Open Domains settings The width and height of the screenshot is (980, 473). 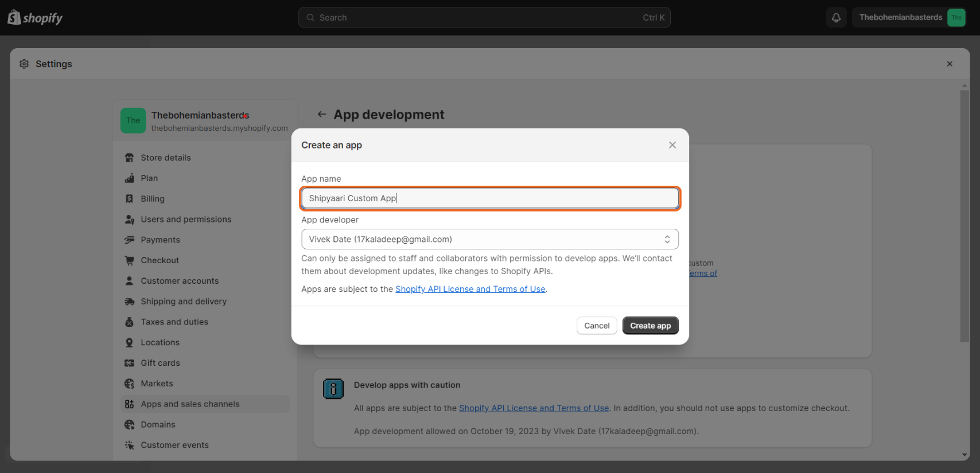(x=158, y=425)
